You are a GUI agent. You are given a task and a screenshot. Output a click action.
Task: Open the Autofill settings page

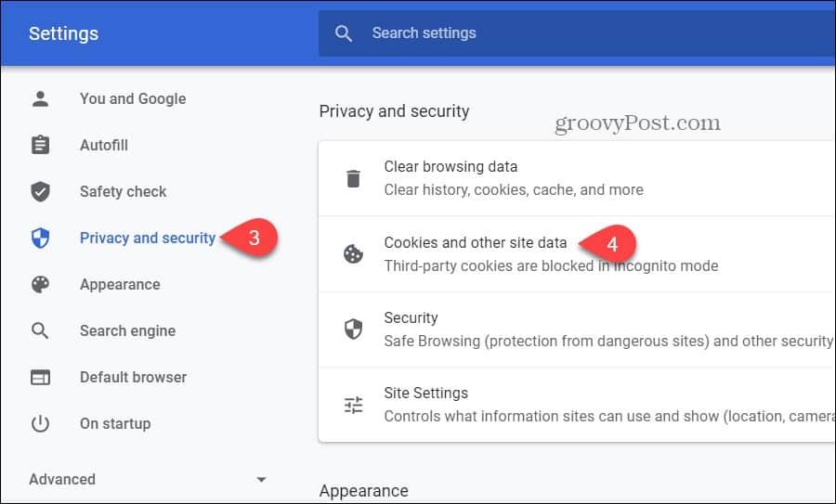[104, 145]
